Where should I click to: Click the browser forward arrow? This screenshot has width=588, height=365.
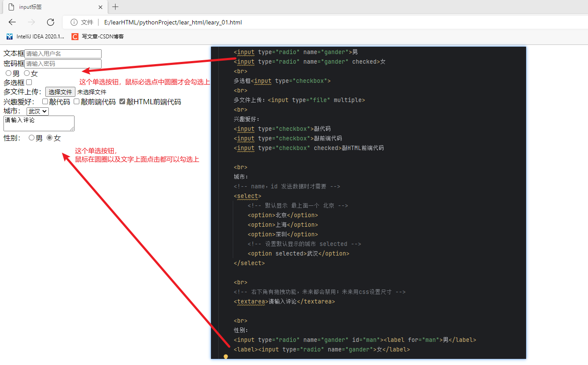pyautogui.click(x=31, y=22)
